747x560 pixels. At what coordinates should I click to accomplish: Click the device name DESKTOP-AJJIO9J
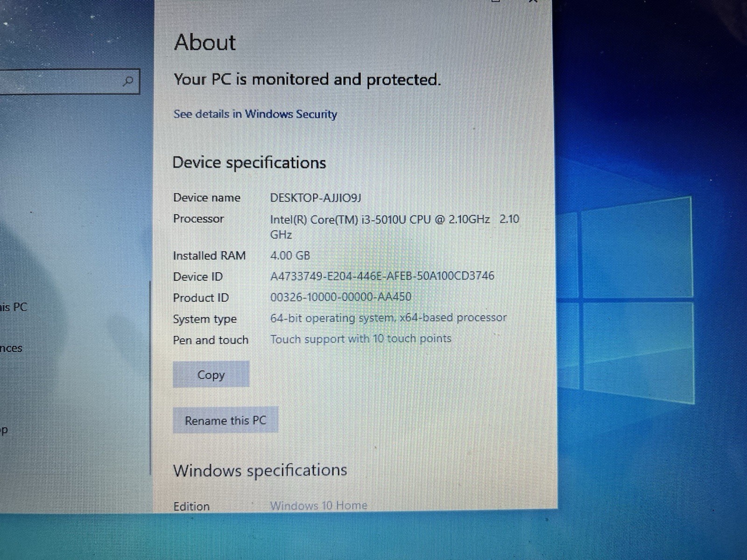click(x=316, y=198)
